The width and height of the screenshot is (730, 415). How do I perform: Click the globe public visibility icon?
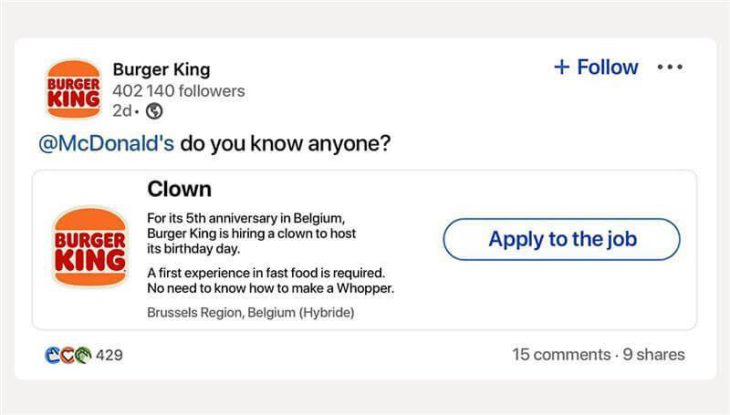click(154, 111)
